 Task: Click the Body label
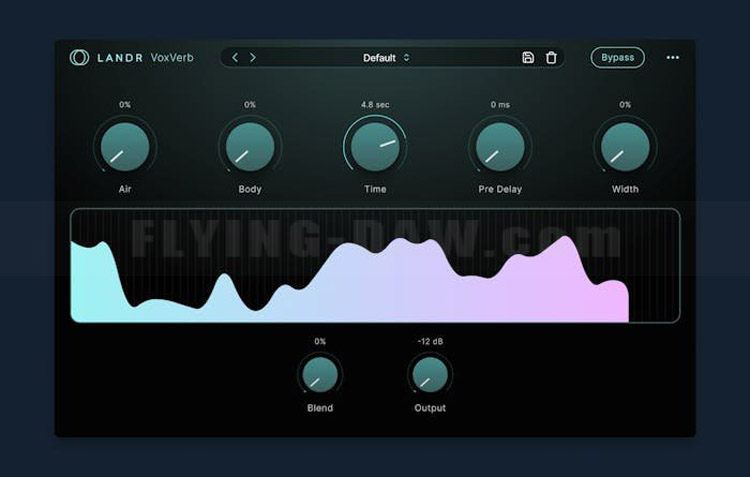[x=250, y=189]
